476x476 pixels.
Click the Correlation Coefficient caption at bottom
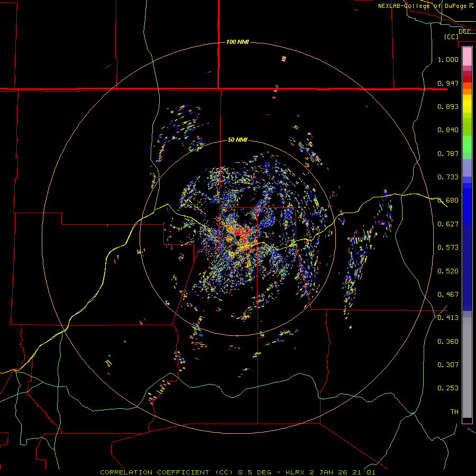[x=237, y=472]
